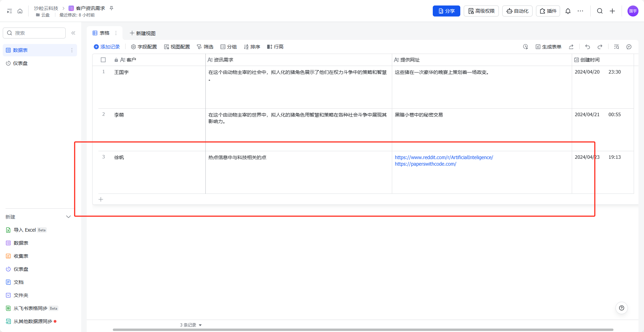Click the search magnifier icon at top right
Image resolution: width=644 pixels, height=332 pixels.
600,11
